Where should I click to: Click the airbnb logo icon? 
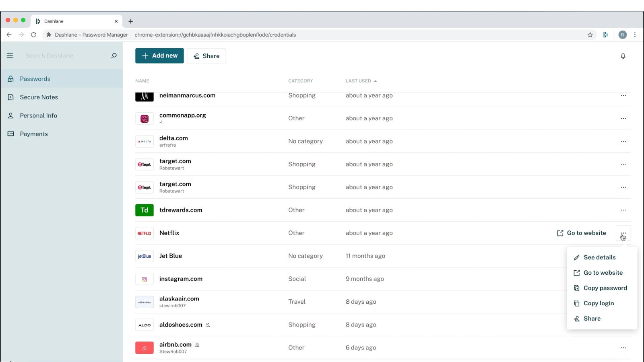click(144, 348)
